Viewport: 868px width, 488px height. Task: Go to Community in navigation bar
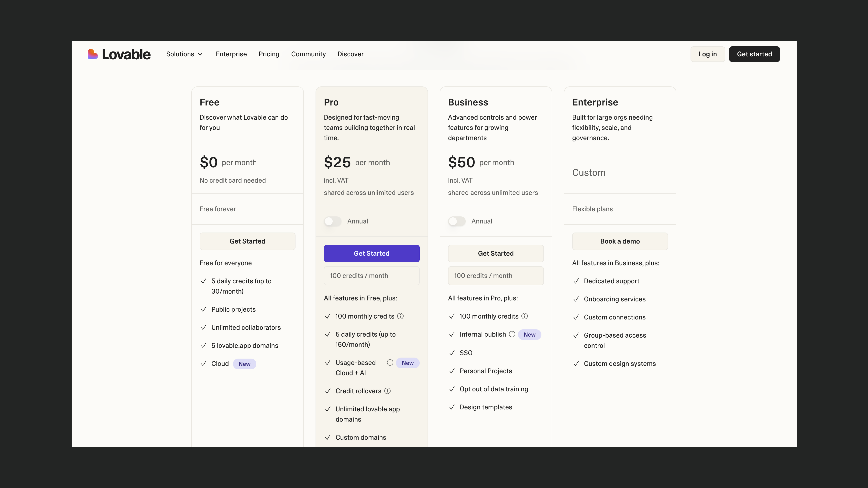(x=308, y=54)
